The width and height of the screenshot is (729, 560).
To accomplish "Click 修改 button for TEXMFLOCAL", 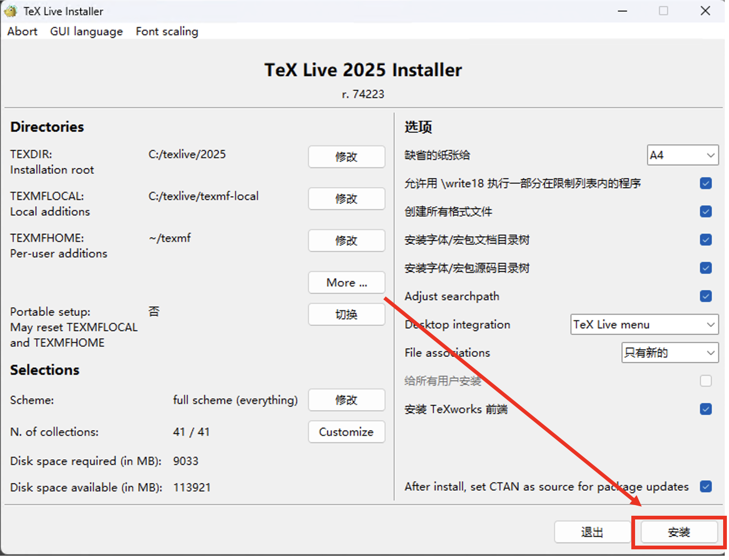I will pos(346,199).
